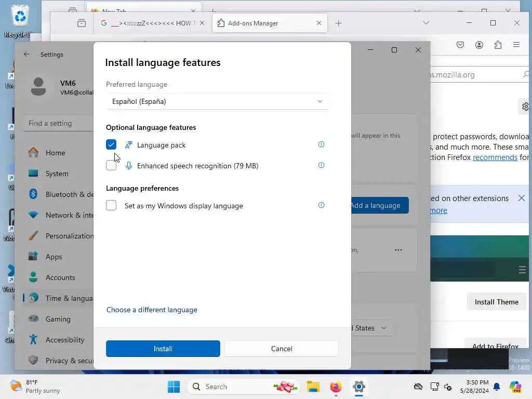Open the Preferred language dropdown

pyautogui.click(x=217, y=101)
